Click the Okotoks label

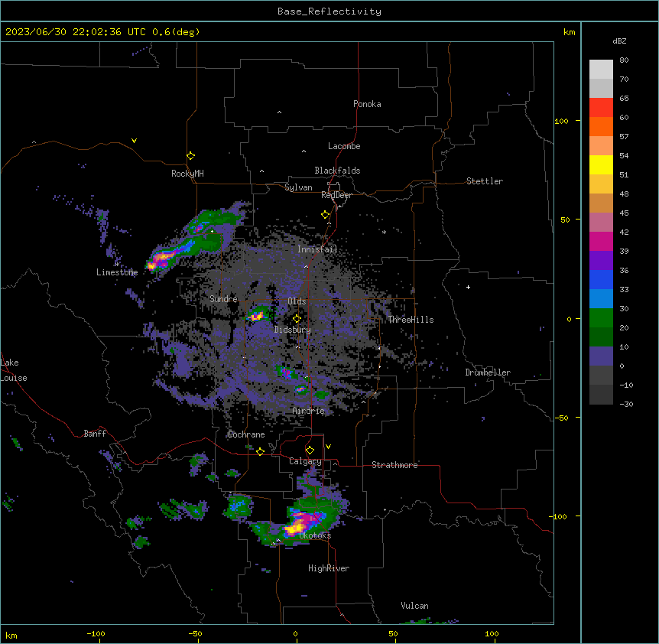[315, 535]
